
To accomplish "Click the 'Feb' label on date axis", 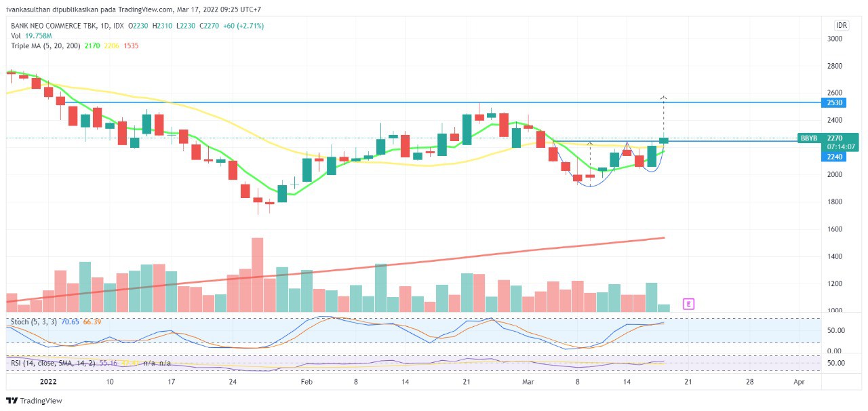I will click(307, 382).
